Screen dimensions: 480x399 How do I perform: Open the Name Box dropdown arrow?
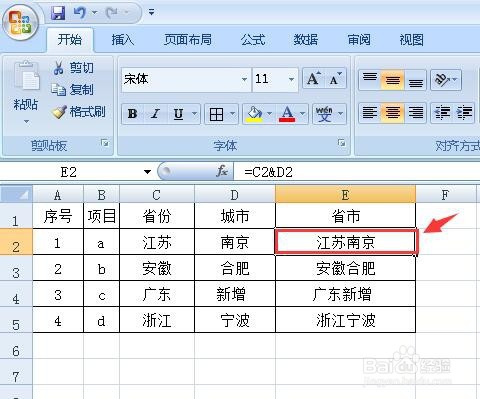(x=147, y=172)
